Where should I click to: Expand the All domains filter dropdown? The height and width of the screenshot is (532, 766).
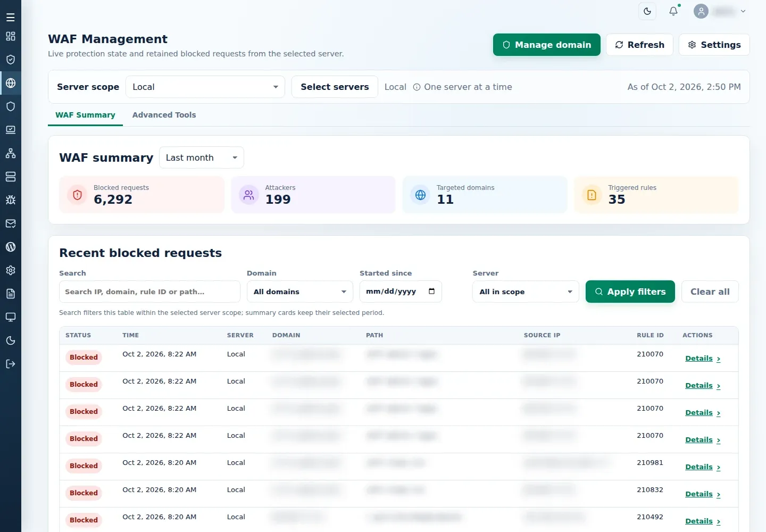click(300, 292)
